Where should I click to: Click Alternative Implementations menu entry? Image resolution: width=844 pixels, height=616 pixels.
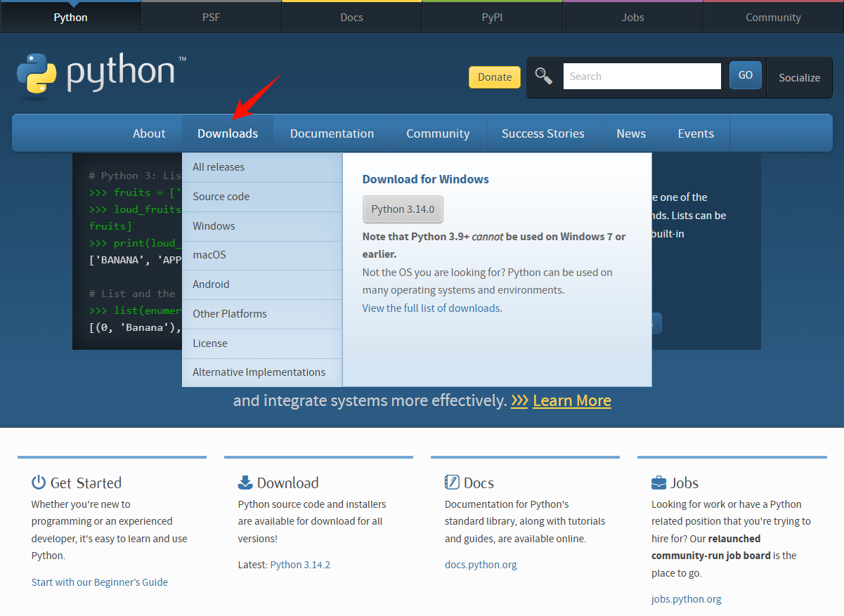[259, 372]
